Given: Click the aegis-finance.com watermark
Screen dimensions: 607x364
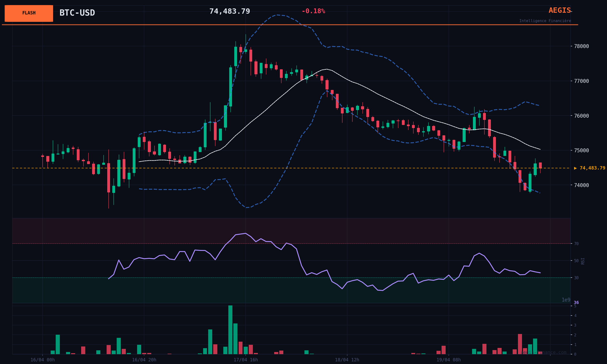Looking at the screenshot, I should pyautogui.click(x=543, y=352).
